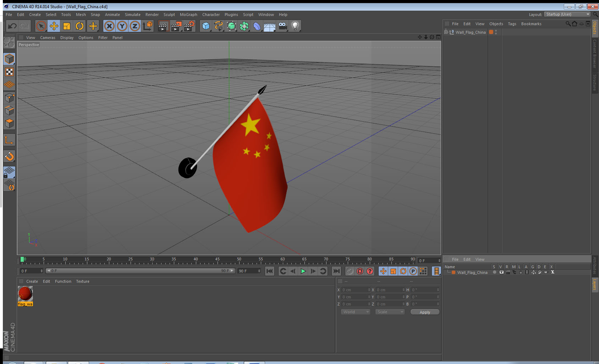Add a Cube primitive object
The height and width of the screenshot is (364, 599).
tap(206, 26)
